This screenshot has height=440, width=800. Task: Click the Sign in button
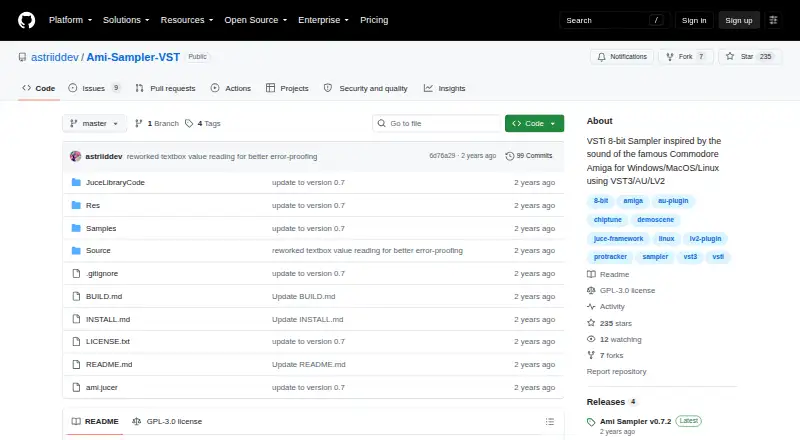click(694, 20)
